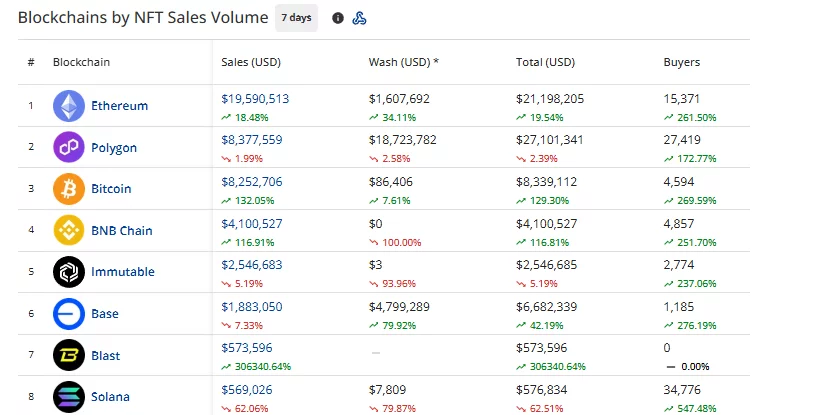The width and height of the screenshot is (822, 415).
Task: Select Bitcoin total $8,339,112
Action: (546, 182)
